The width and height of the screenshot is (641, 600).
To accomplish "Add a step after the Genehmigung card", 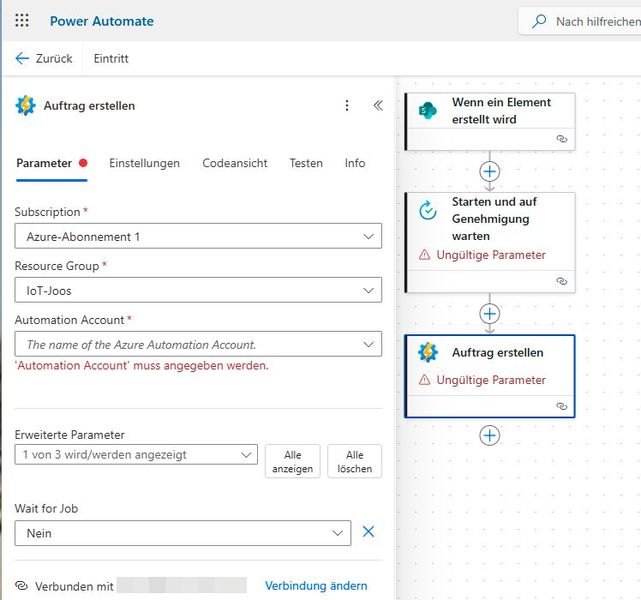I will tap(490, 313).
